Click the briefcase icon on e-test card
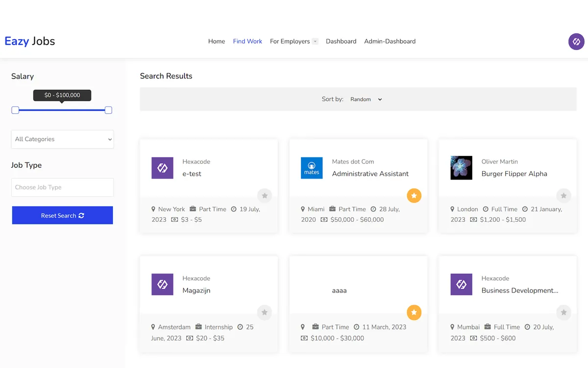The width and height of the screenshot is (588, 368). click(193, 209)
